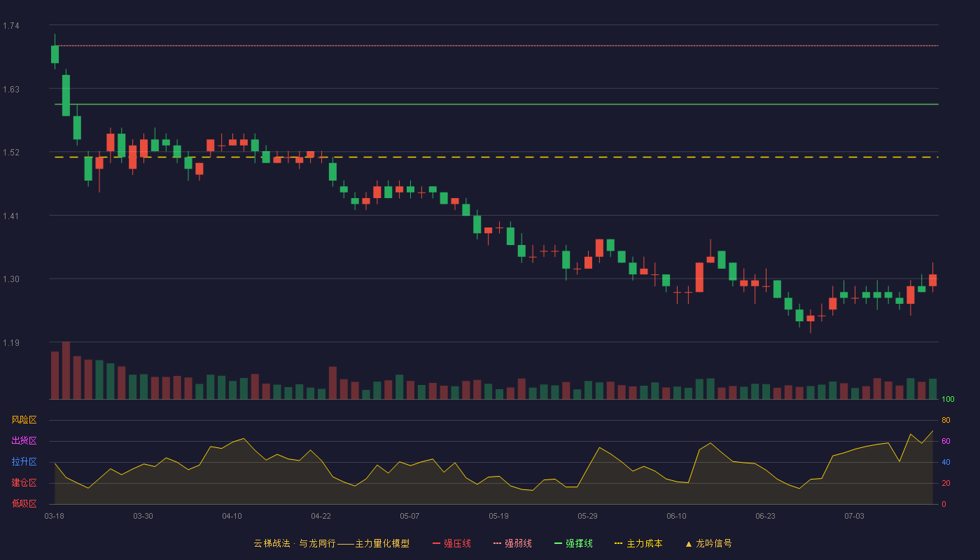Toggle the 云梯战法 主力量化模型 legend entry
Screen dimensions: 980x560
[331, 543]
